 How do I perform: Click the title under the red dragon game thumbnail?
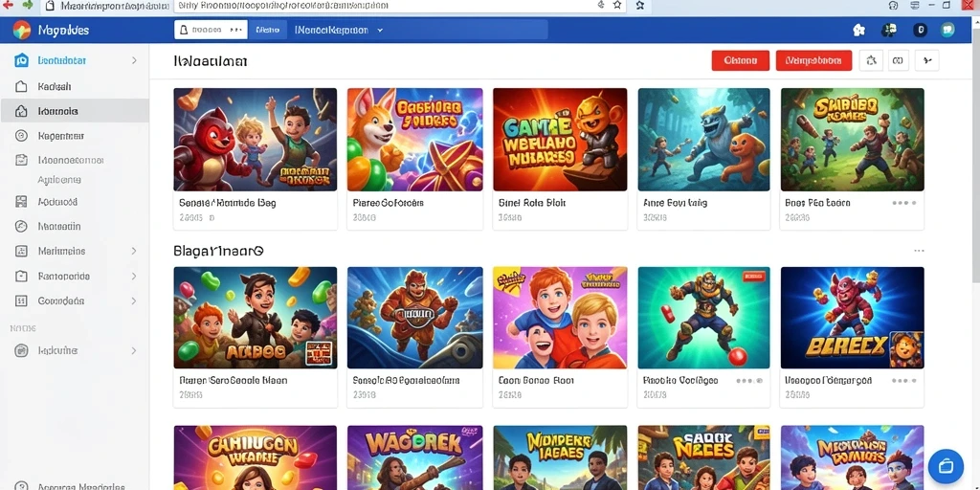228,203
